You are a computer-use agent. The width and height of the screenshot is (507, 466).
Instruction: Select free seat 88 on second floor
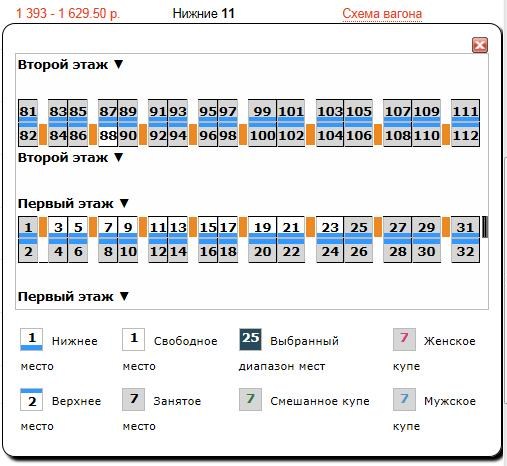click(x=108, y=135)
